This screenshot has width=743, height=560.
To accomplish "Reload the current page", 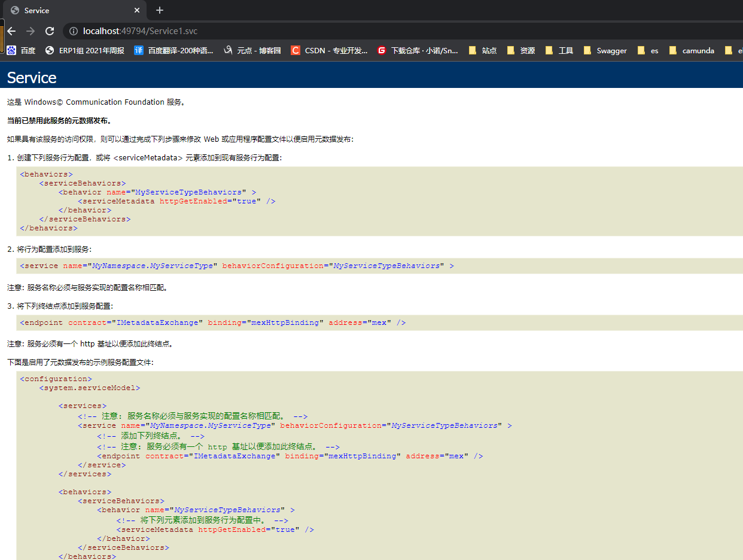I will click(x=50, y=31).
